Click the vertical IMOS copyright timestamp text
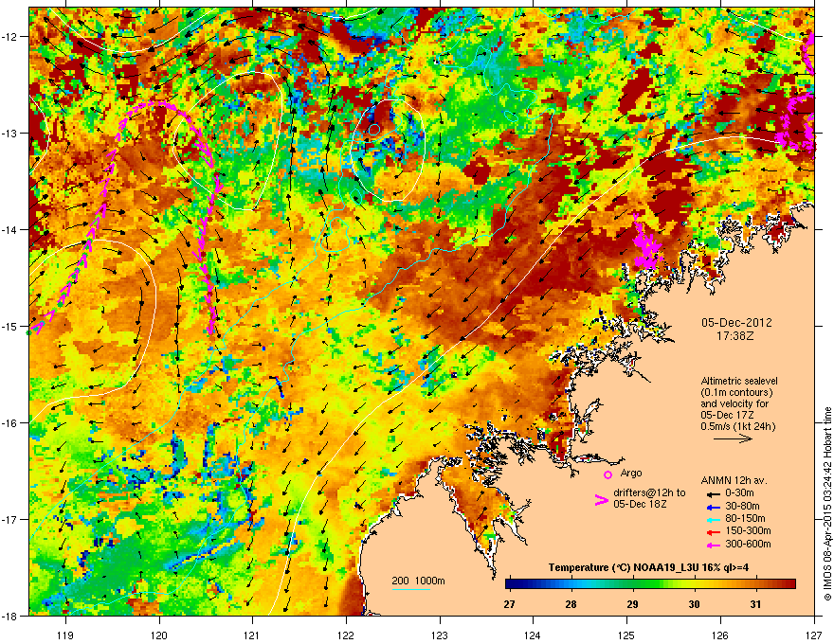The image size is (834, 644). [827, 504]
